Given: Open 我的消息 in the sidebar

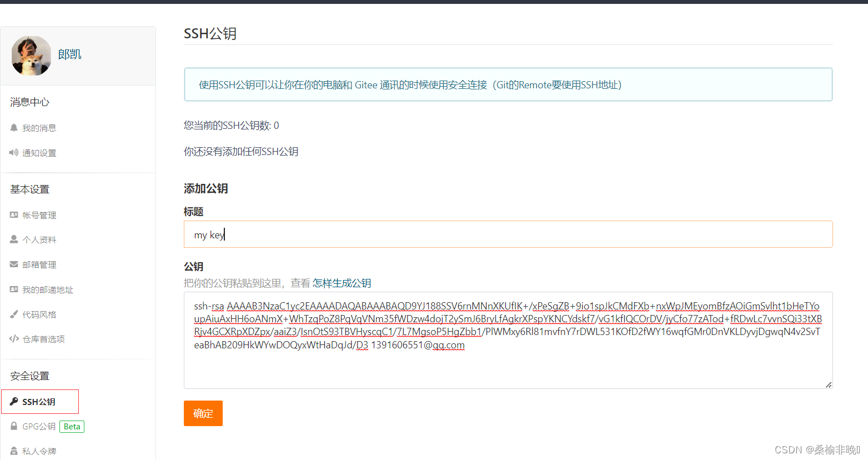Looking at the screenshot, I should coord(39,128).
